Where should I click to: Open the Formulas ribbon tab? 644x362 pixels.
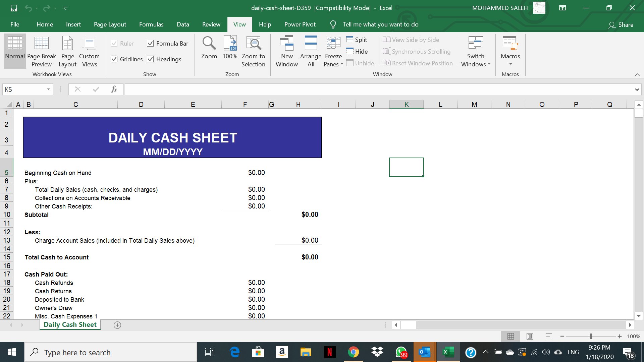pyautogui.click(x=151, y=24)
